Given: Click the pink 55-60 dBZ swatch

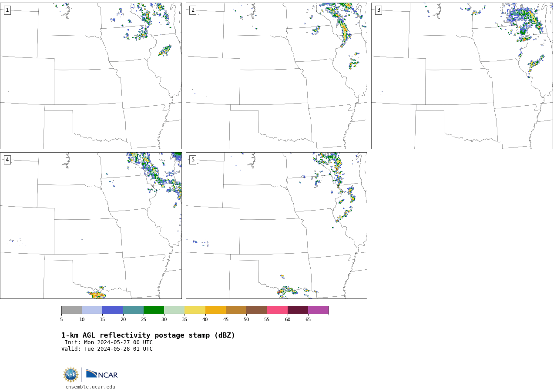Looking at the screenshot, I should (277, 310).
